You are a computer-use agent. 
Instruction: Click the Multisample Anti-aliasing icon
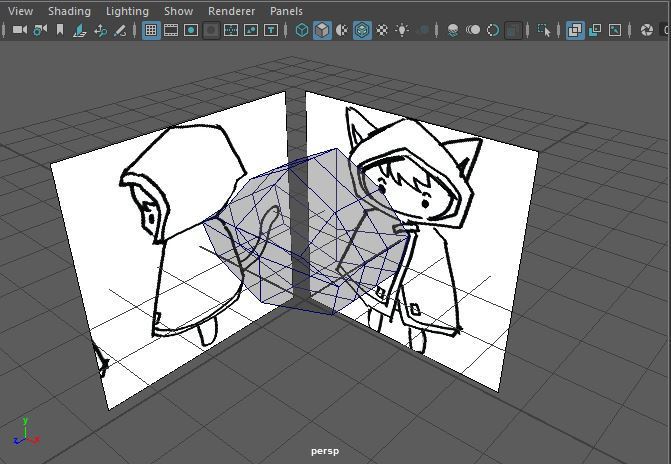point(493,30)
